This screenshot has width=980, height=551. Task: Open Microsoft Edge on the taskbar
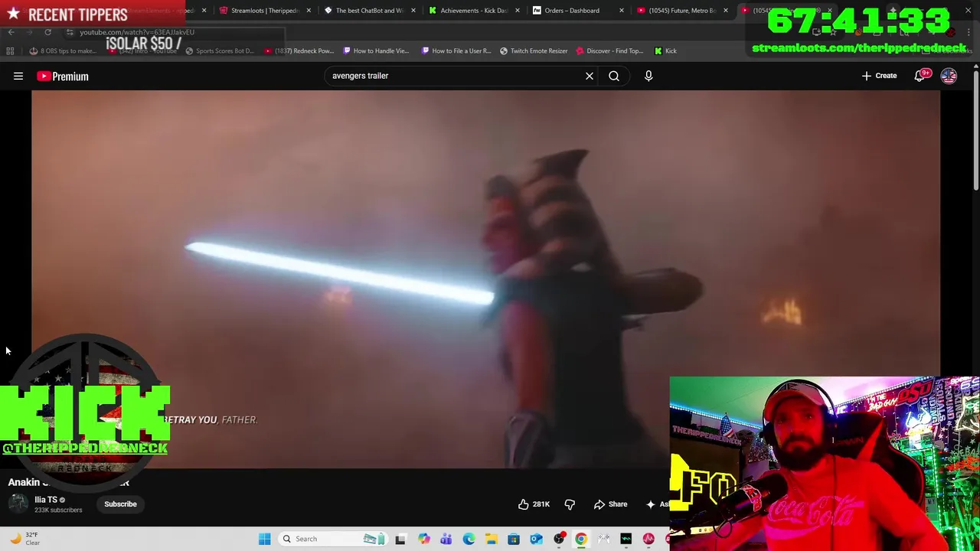(x=469, y=539)
